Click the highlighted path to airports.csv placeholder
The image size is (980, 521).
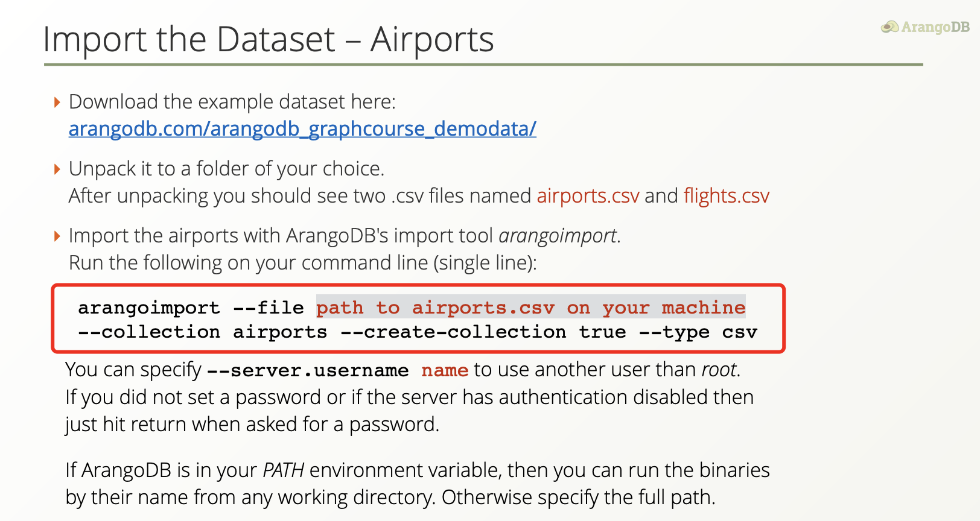[530, 308]
